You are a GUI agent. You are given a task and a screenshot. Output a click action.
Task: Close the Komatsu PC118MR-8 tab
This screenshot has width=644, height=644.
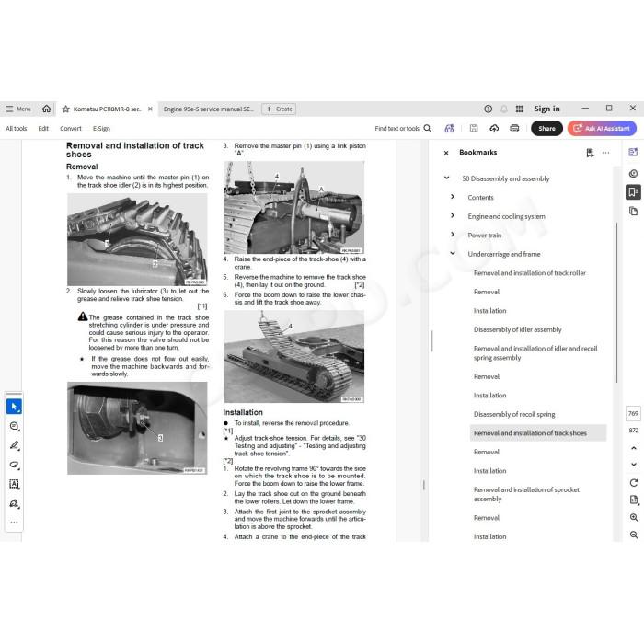tap(150, 109)
